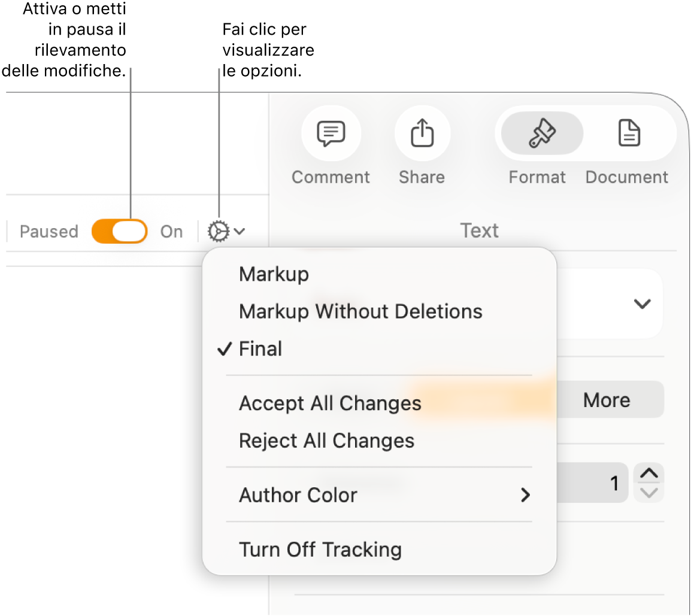Screen dimensions: 691x616
Task: Open the style dropdown chevron in sidebar
Action: click(642, 304)
